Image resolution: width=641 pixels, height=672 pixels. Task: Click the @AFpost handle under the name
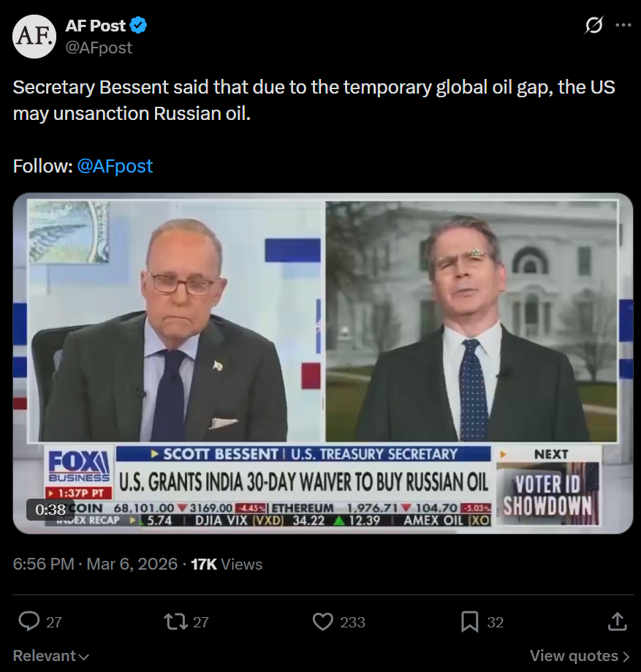[x=99, y=48]
